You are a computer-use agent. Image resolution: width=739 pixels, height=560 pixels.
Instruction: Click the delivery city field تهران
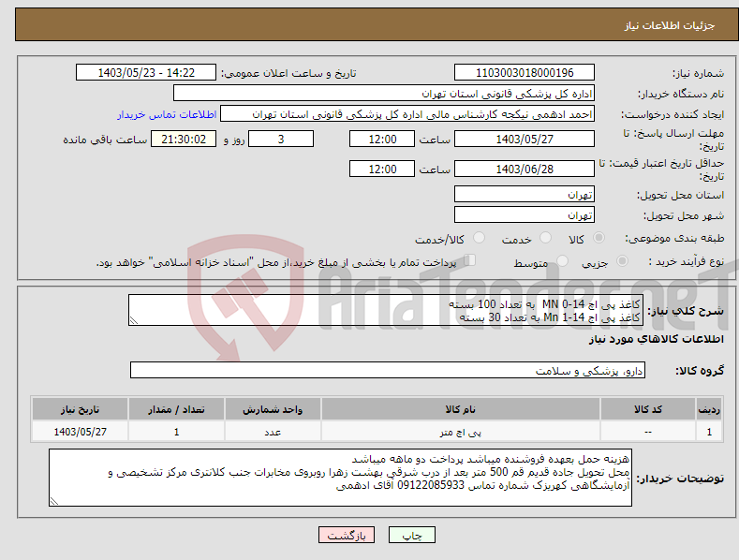pos(525,215)
